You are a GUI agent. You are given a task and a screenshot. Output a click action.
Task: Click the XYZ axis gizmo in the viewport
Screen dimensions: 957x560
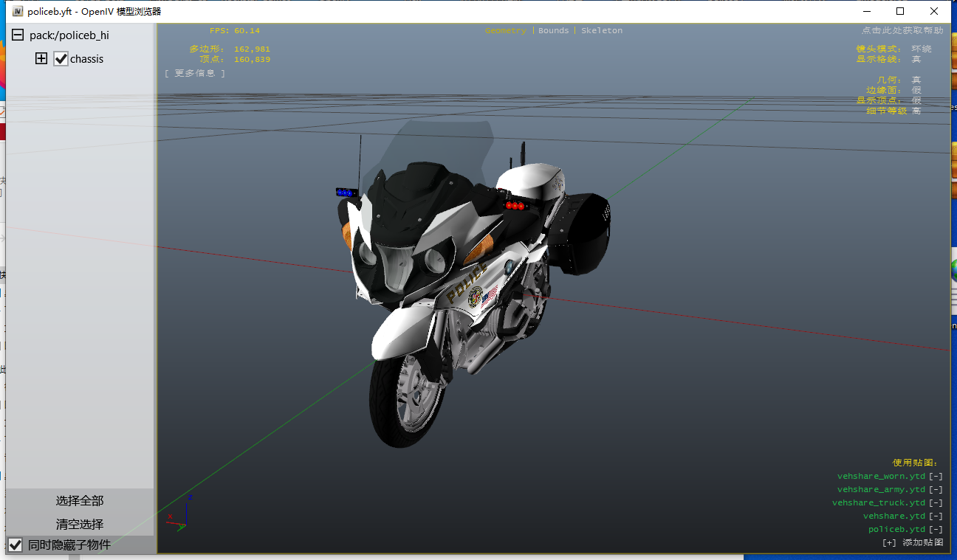179,514
